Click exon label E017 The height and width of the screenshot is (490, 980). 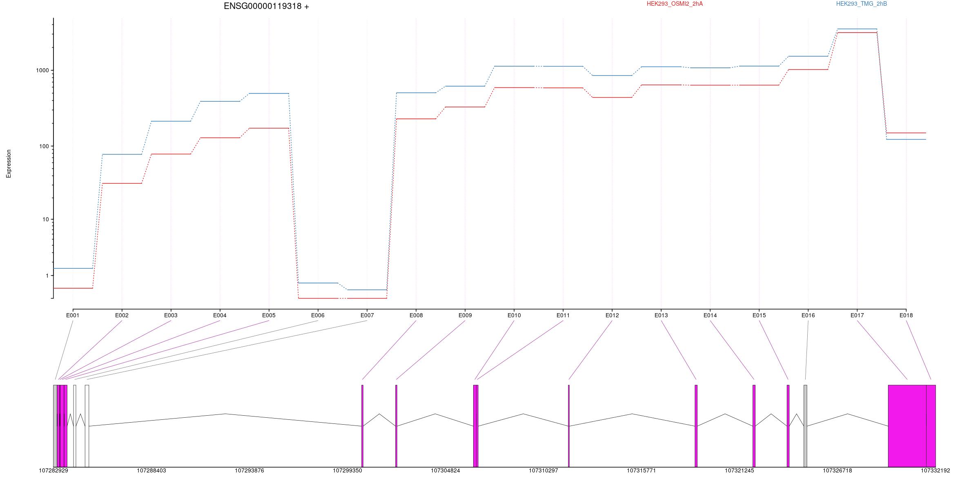(857, 315)
